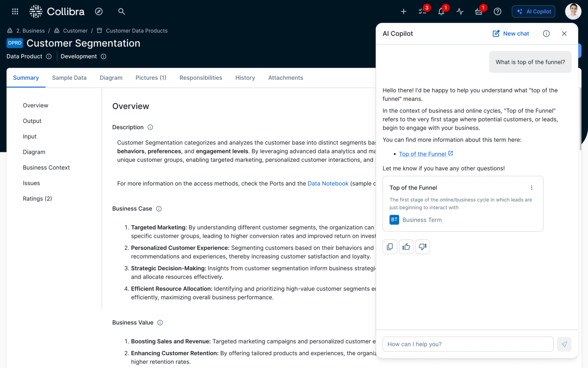Screen dimensions: 588x368
Task: Switch to the Sample Data tab
Action: 69,78
